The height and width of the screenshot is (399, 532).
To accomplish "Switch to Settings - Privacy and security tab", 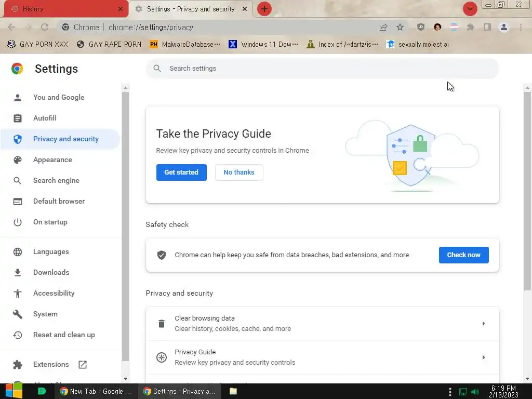I will pyautogui.click(x=191, y=9).
